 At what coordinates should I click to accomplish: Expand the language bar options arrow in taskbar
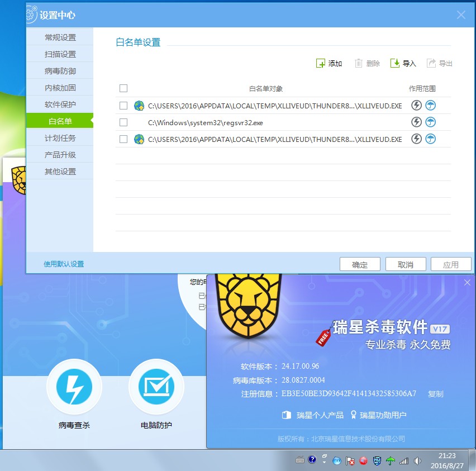[324, 463]
